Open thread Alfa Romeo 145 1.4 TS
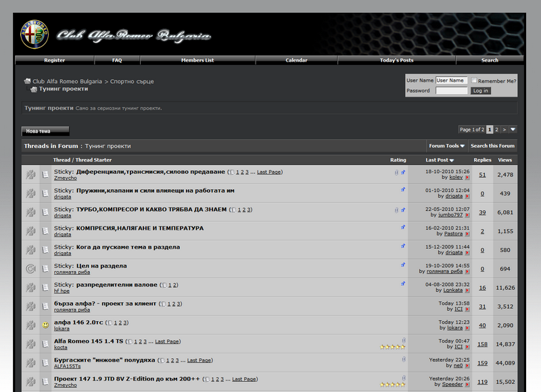 (x=89, y=341)
